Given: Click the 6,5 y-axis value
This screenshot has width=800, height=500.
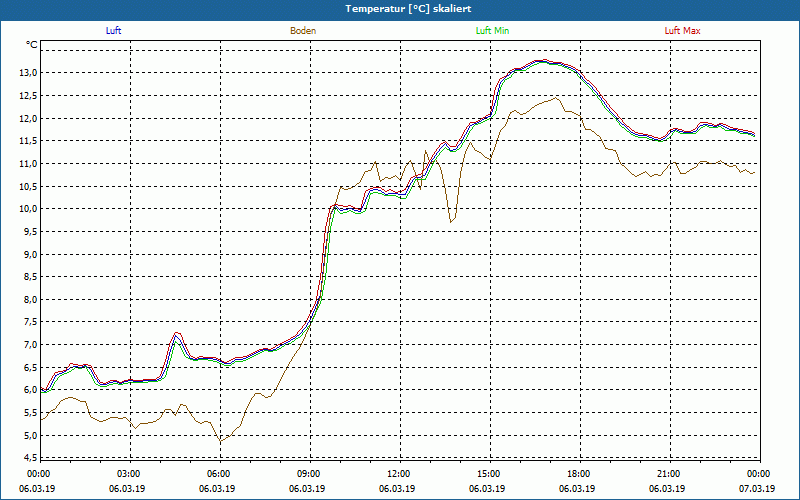Looking at the screenshot, I should click(x=30, y=367).
